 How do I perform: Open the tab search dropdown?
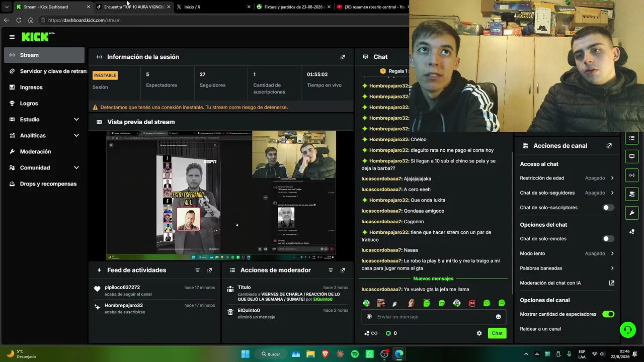6,7
